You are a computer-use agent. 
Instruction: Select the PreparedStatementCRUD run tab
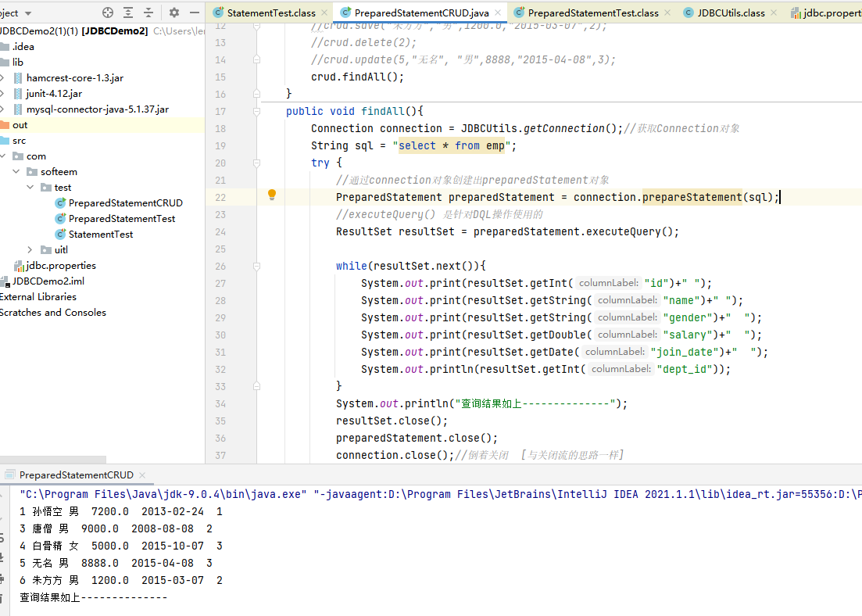[77, 475]
